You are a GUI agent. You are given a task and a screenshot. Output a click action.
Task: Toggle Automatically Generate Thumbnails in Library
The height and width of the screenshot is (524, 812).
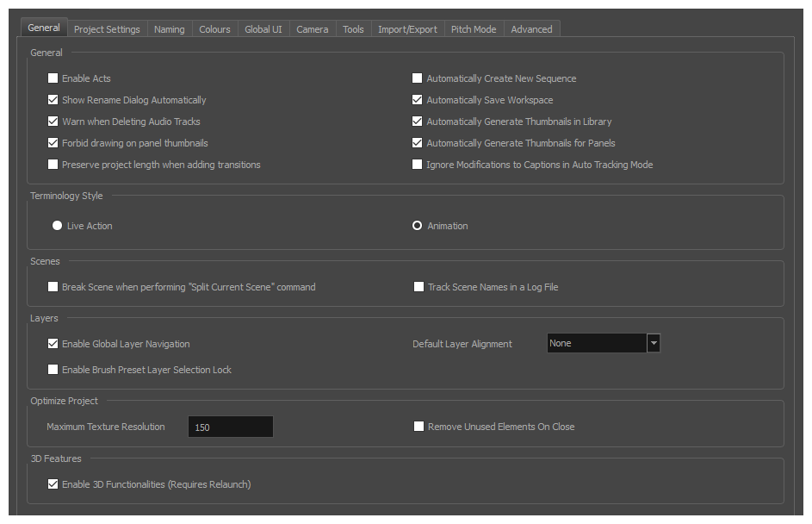click(x=417, y=122)
